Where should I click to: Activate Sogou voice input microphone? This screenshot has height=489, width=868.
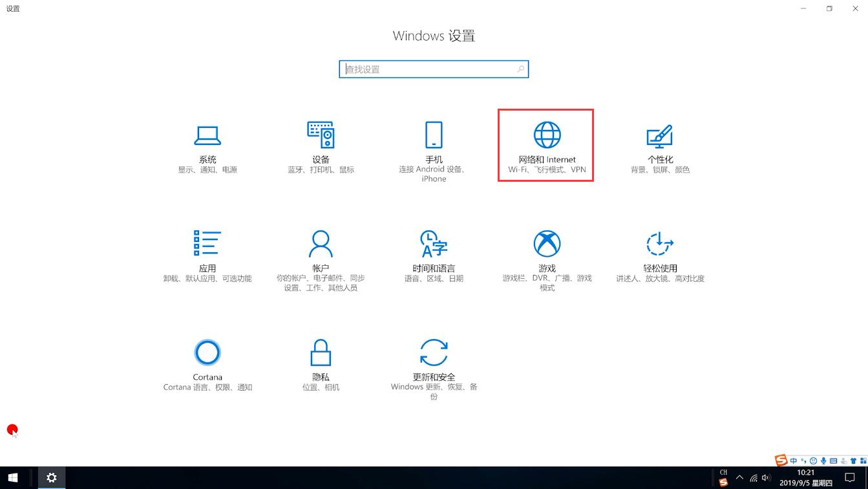tap(823, 461)
